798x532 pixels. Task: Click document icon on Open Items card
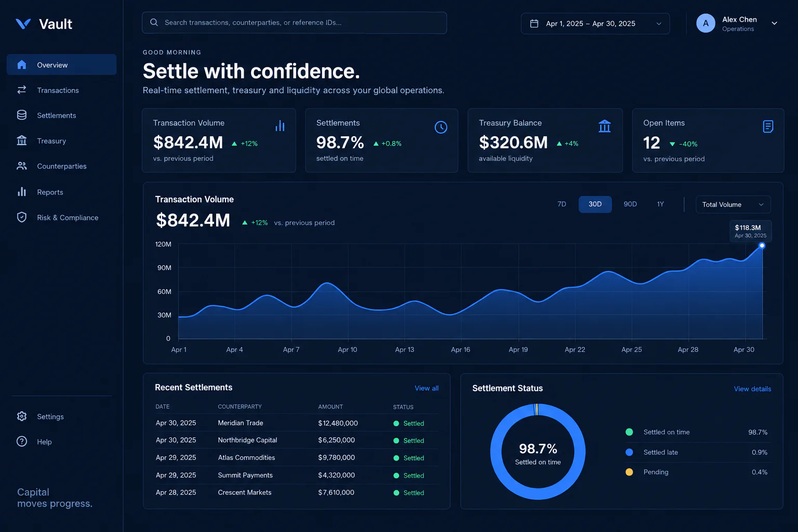[768, 126]
